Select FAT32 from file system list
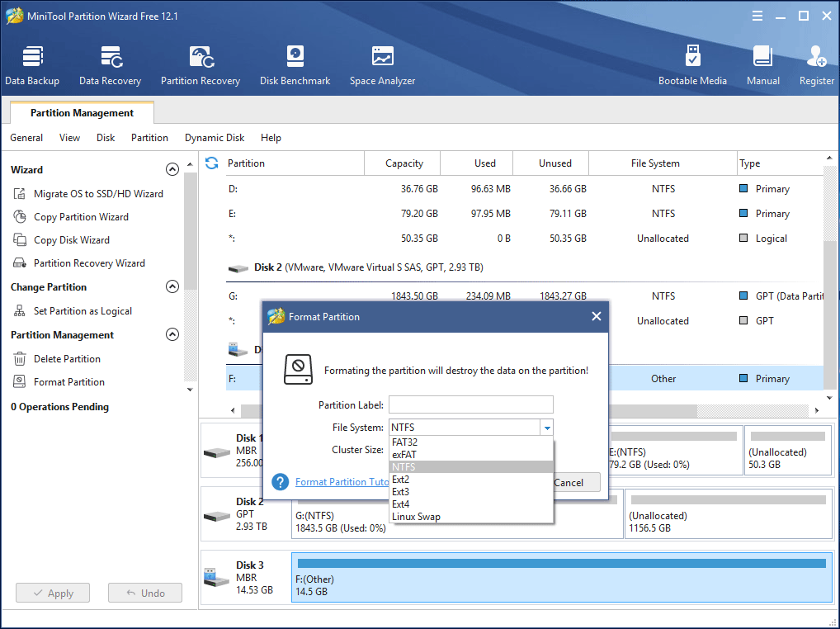The width and height of the screenshot is (840, 629). click(404, 442)
